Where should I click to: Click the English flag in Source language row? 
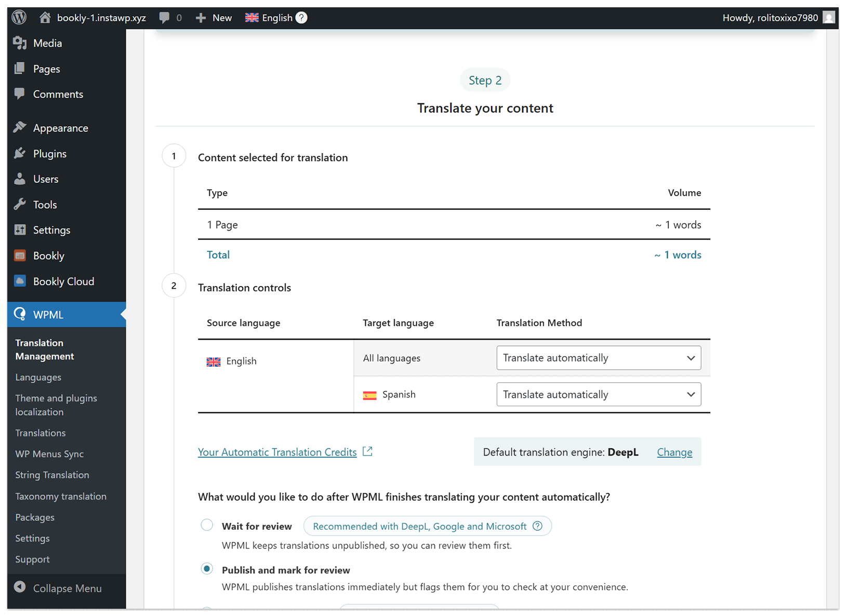[214, 362]
